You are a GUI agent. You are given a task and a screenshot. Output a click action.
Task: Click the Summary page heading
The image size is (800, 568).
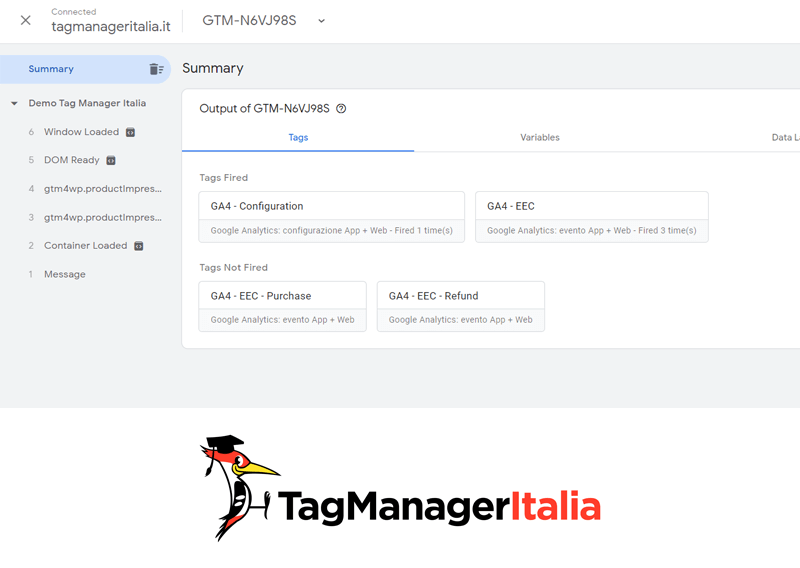point(213,68)
